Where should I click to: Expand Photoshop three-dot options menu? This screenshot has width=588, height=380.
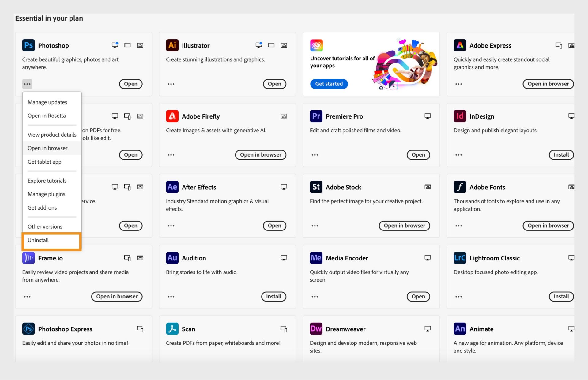28,84
